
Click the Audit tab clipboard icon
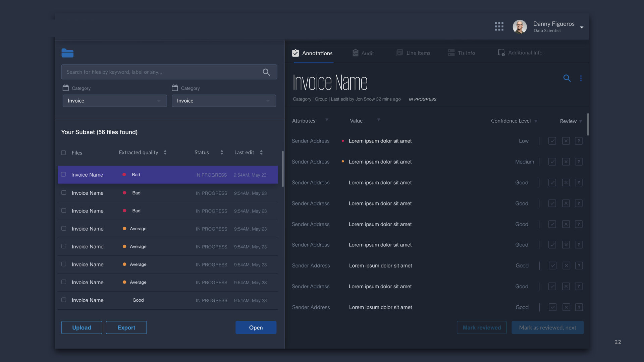(356, 53)
